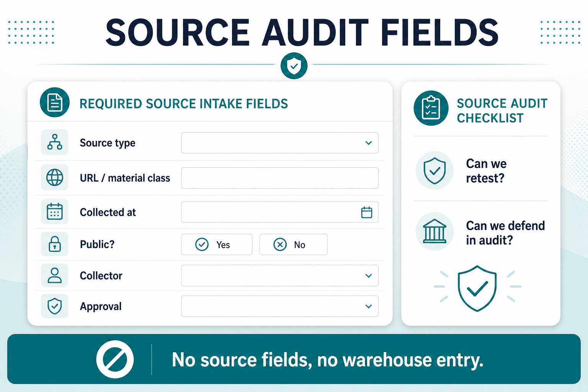Click the Source Audit Checklist heading

coord(502,111)
